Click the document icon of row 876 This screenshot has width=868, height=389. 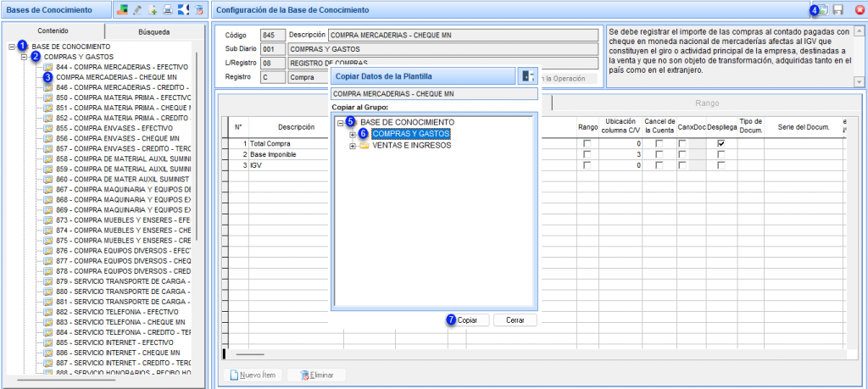tap(48, 251)
